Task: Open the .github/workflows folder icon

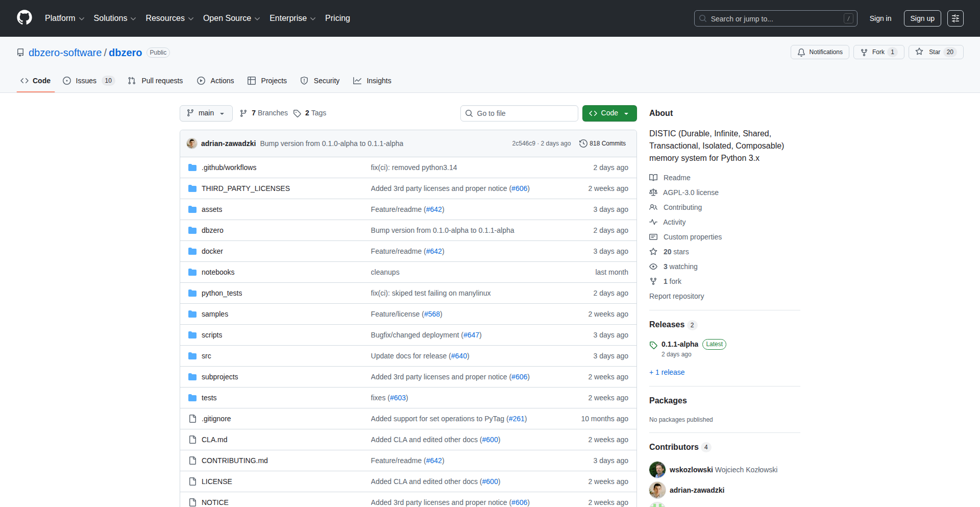Action: [192, 167]
